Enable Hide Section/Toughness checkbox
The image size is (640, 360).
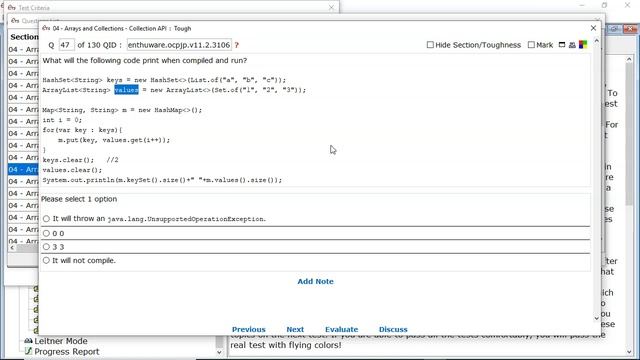coord(430,45)
